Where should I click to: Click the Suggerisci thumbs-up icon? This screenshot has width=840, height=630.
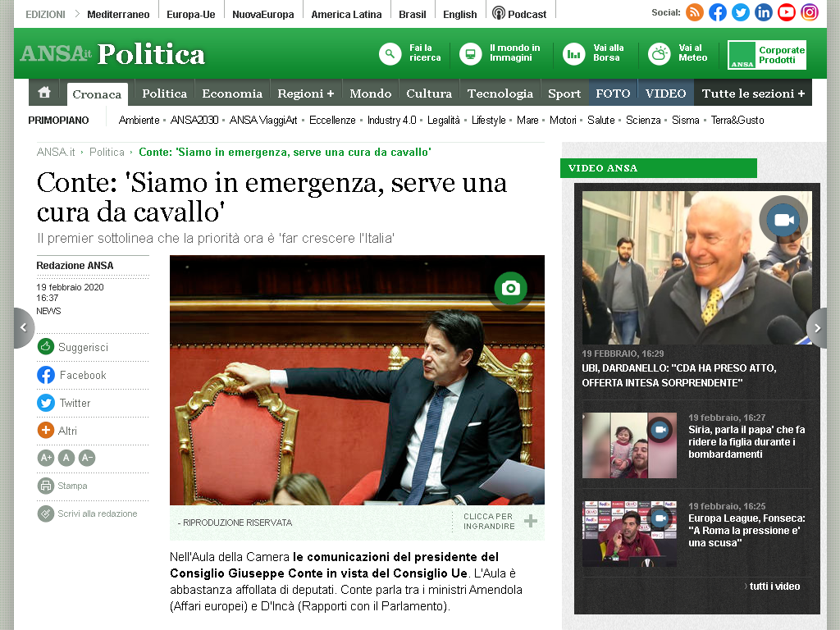(46, 347)
